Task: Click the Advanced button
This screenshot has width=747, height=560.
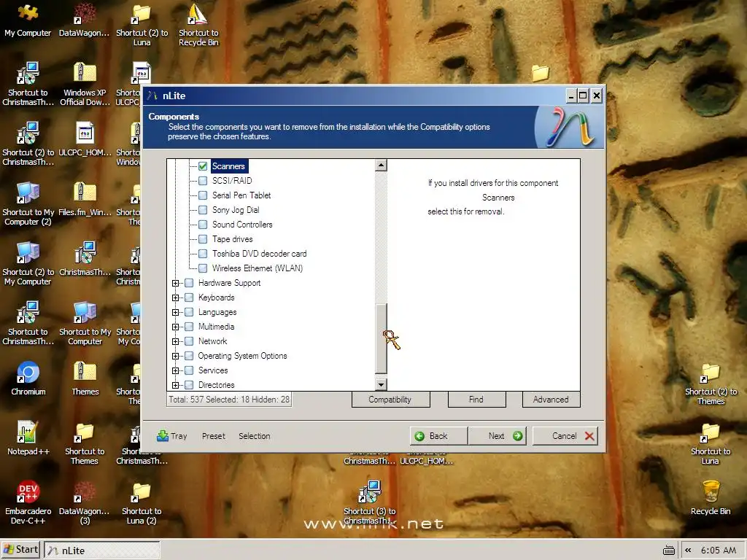Action: pos(551,400)
